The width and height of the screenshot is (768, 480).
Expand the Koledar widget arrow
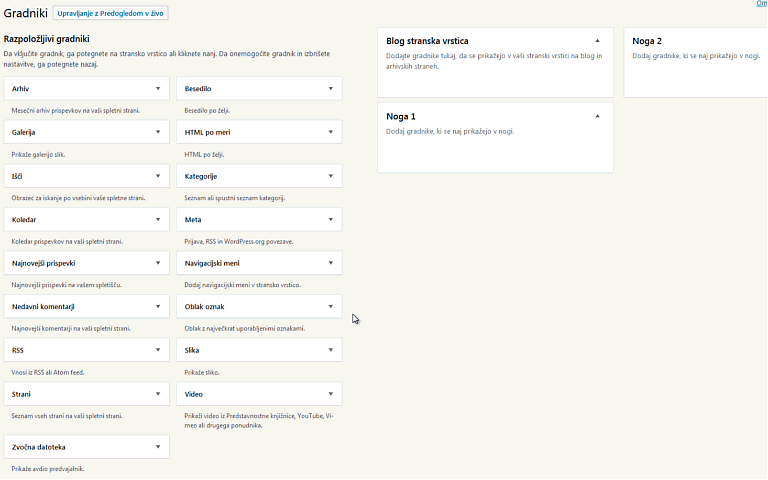pyautogui.click(x=157, y=219)
